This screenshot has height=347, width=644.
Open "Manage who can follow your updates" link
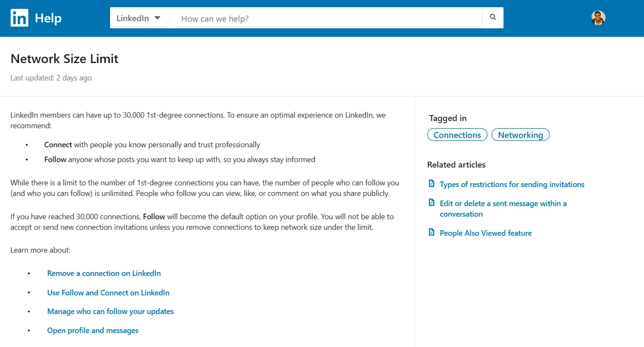coord(110,311)
